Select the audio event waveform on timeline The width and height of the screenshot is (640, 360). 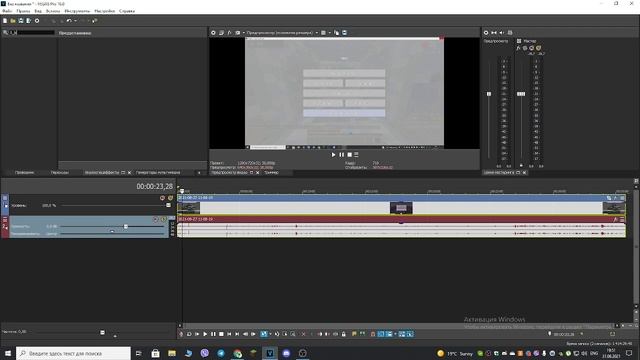[402, 230]
